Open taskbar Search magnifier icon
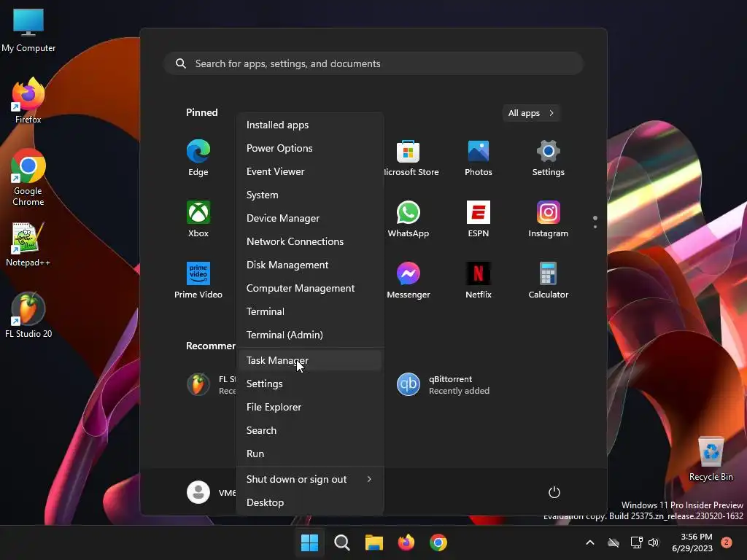The image size is (747, 560). pyautogui.click(x=341, y=542)
